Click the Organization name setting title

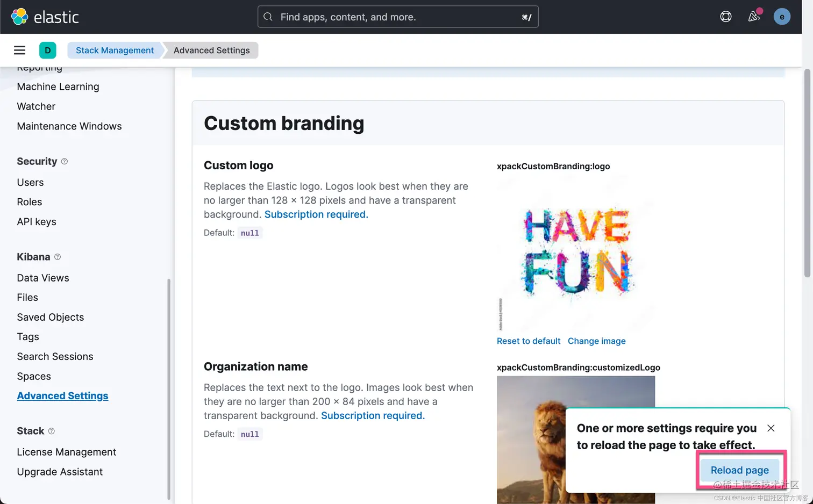[256, 366]
